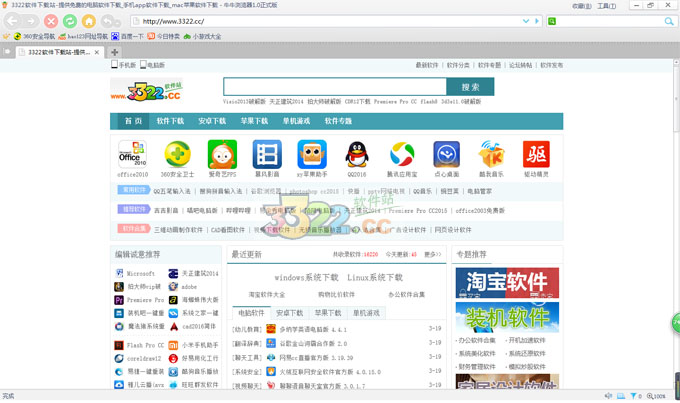The width and height of the screenshot is (680, 403).
Task: Switch to the 安卓下载 list tab
Action: 290,313
